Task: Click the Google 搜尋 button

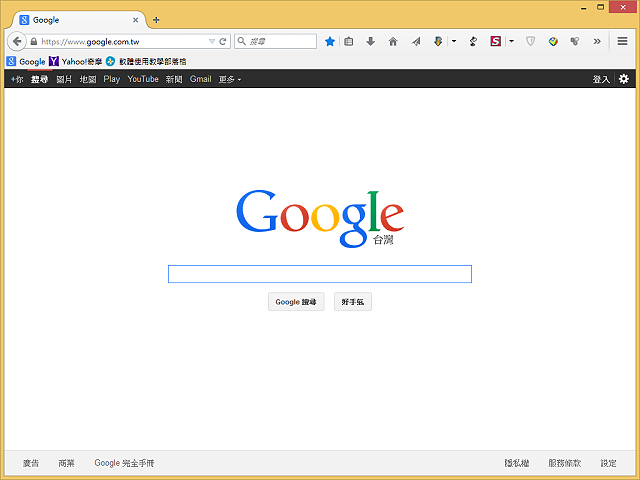Action: pyautogui.click(x=296, y=302)
